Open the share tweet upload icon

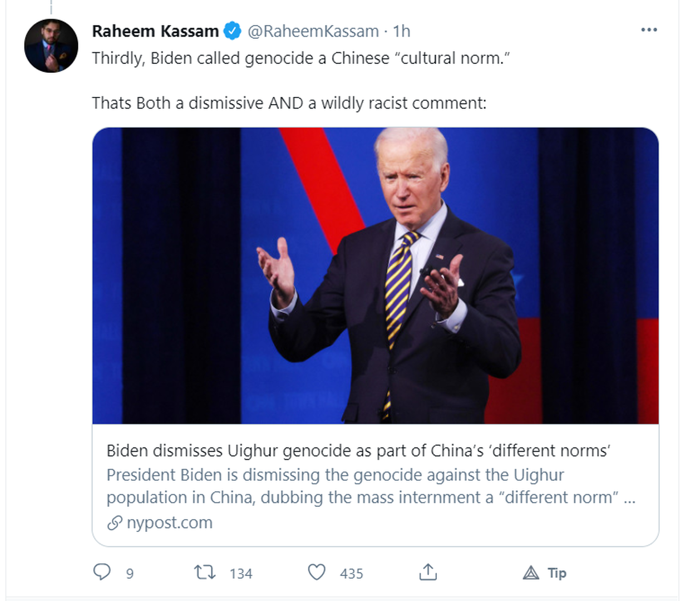(428, 572)
